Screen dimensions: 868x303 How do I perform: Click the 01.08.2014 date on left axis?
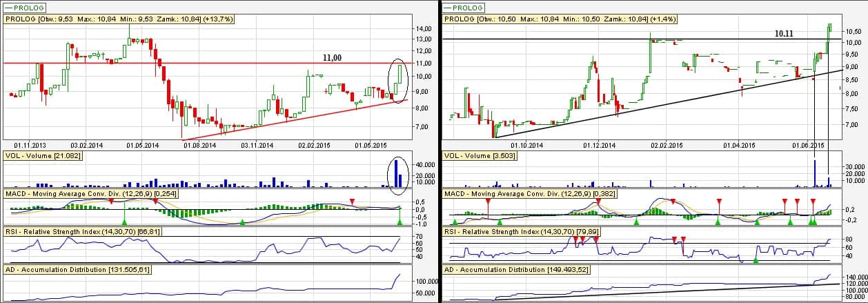pyautogui.click(x=199, y=146)
